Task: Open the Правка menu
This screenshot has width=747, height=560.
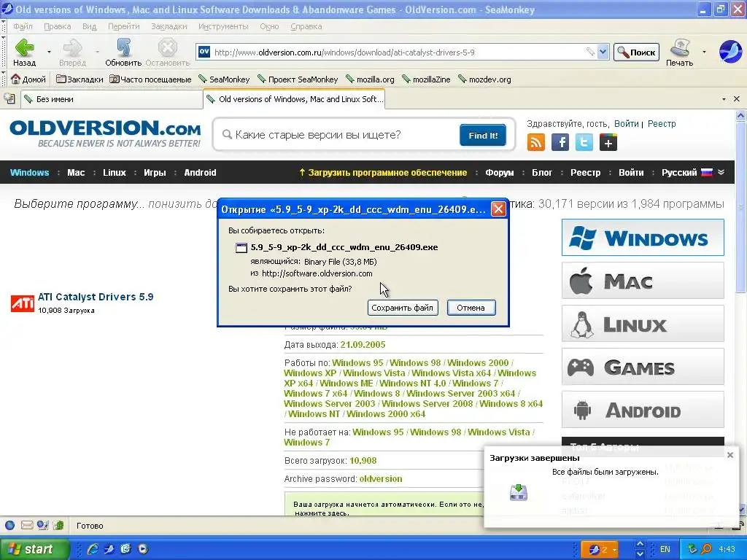Action: point(57,26)
